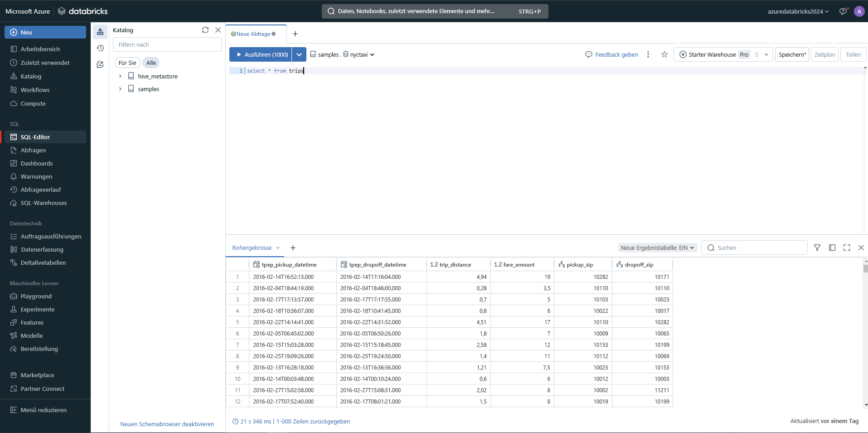Click the global search bar
This screenshot has height=433, width=868.
pyautogui.click(x=435, y=11)
